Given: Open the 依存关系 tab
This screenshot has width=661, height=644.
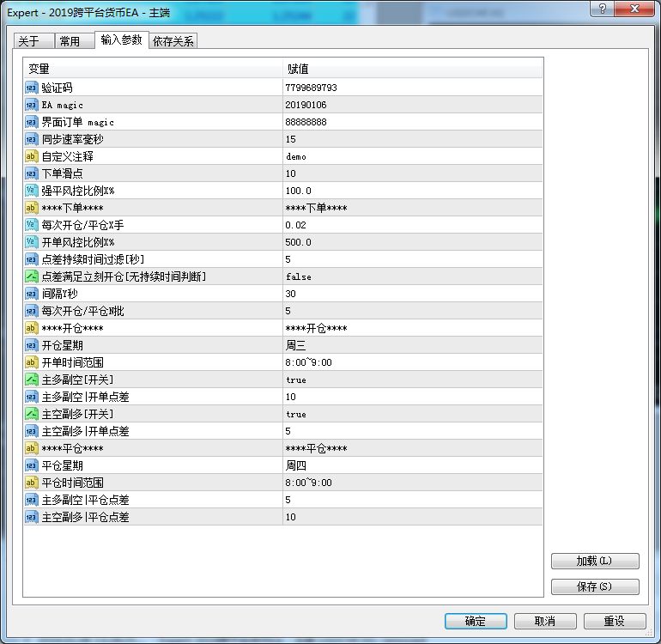Looking at the screenshot, I should tap(173, 41).
